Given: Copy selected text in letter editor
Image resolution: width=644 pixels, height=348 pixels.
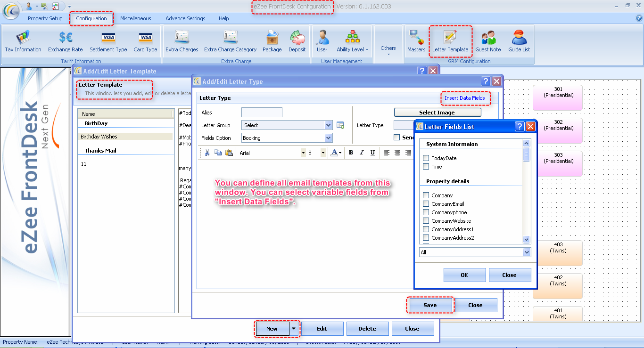Looking at the screenshot, I should coord(218,153).
